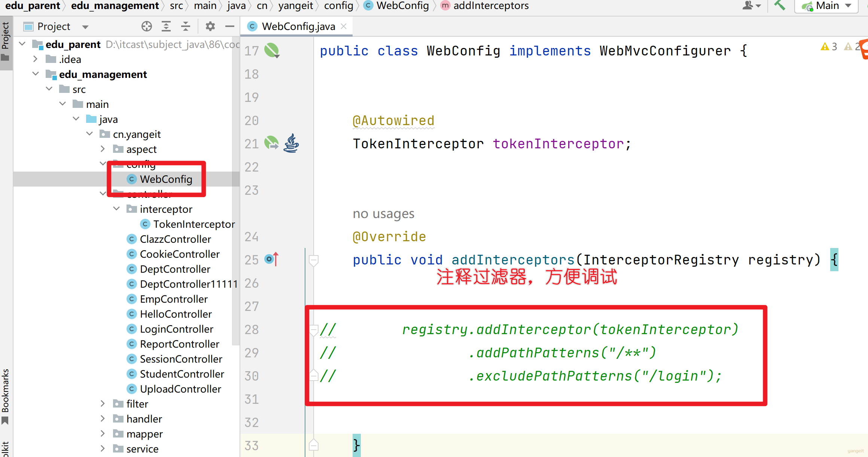Screen dimensions: 868x457
Task: Select CookieController in project tree
Action: pos(173,254)
